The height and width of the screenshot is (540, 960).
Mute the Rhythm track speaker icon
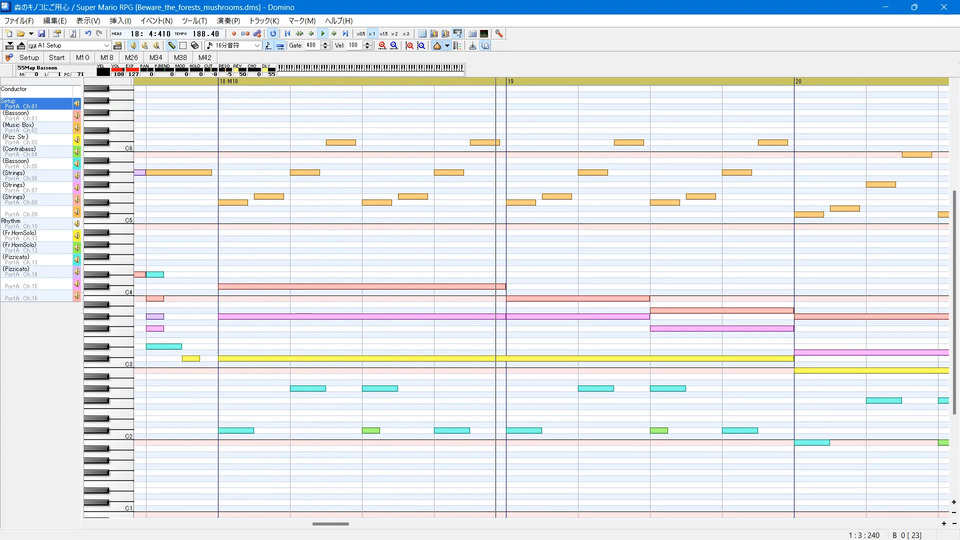point(77,223)
